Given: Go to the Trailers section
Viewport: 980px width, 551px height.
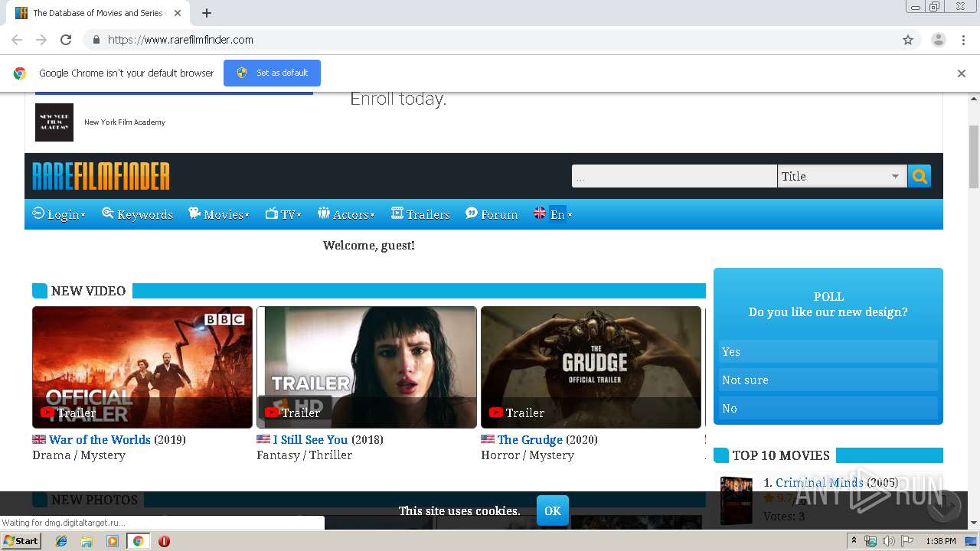Looking at the screenshot, I should 420,214.
